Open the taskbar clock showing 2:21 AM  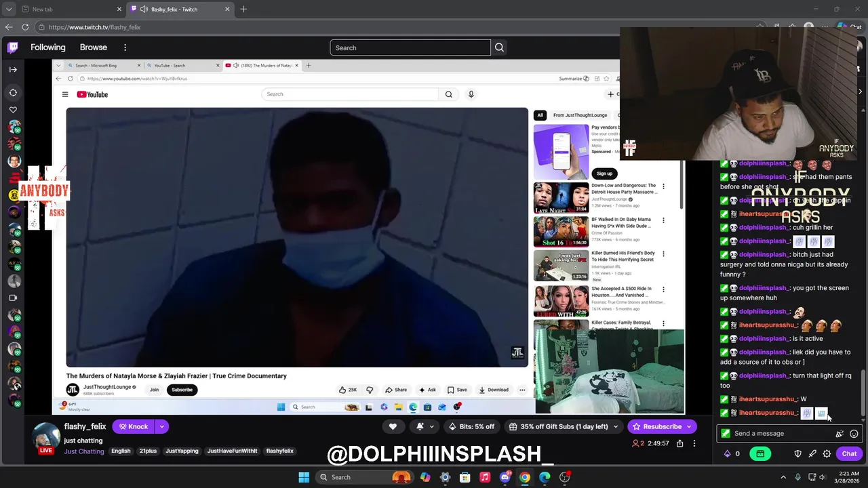(x=848, y=477)
